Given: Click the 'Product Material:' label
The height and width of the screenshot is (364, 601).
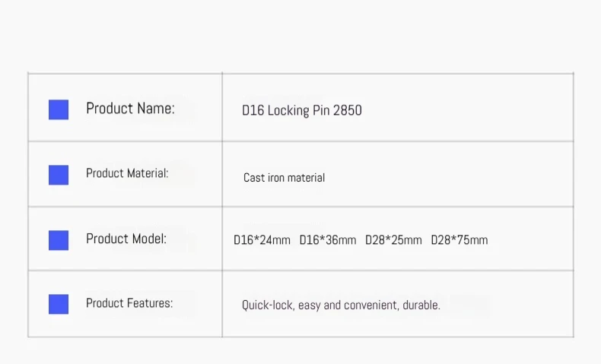Looking at the screenshot, I should (x=127, y=173).
